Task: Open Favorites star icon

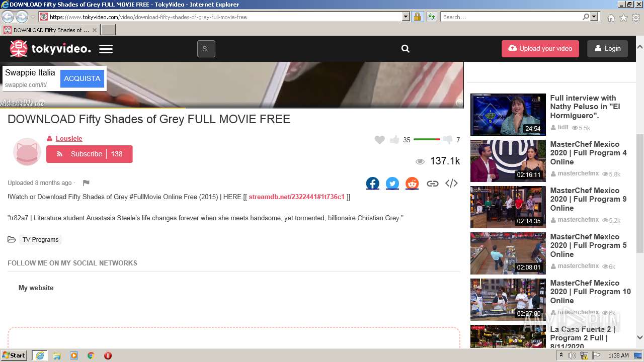Action: click(x=623, y=18)
